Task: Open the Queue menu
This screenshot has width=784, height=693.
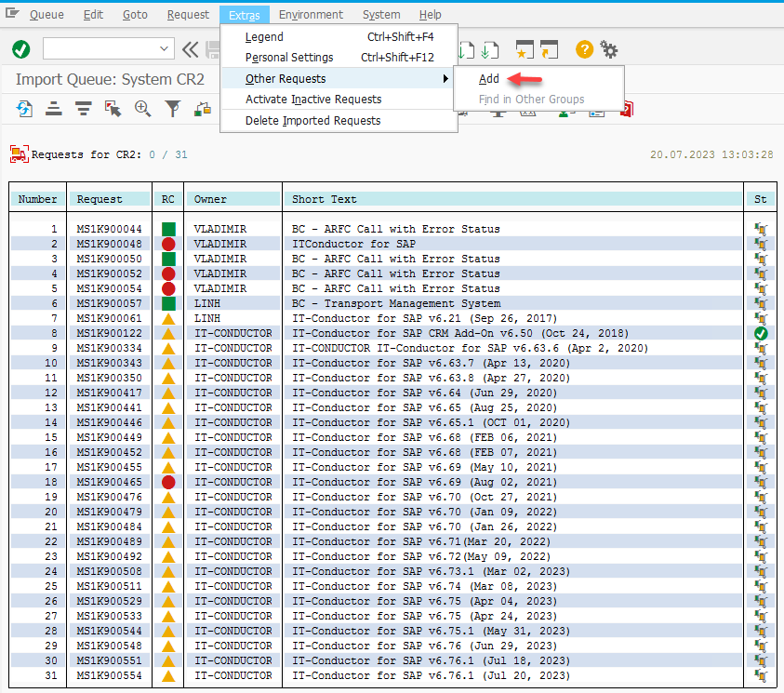Action: 47,15
